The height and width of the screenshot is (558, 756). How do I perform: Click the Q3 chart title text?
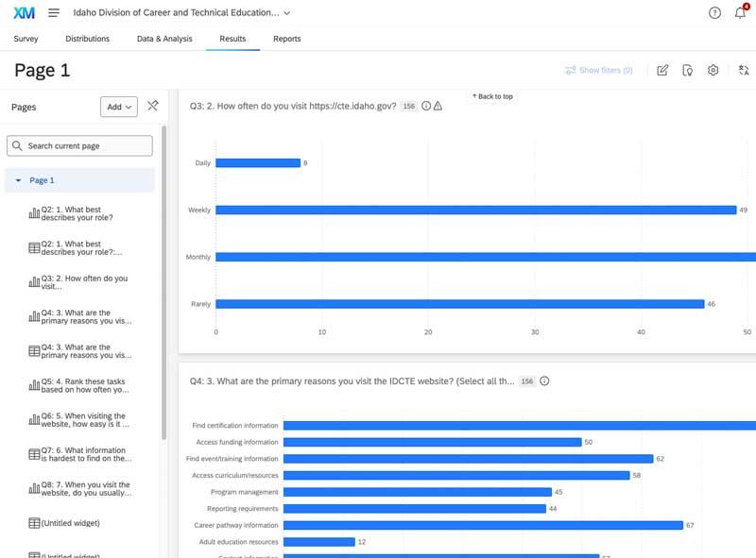click(293, 106)
